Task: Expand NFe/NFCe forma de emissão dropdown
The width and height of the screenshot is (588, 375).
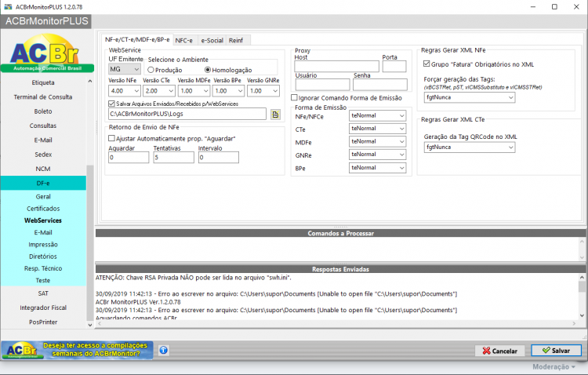Action: [x=378, y=115]
